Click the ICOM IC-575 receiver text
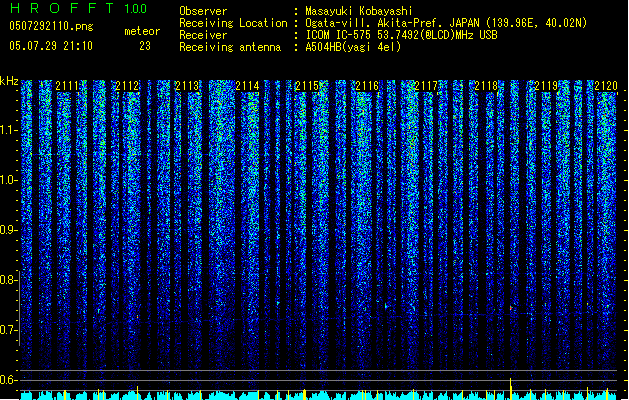 click(x=401, y=35)
